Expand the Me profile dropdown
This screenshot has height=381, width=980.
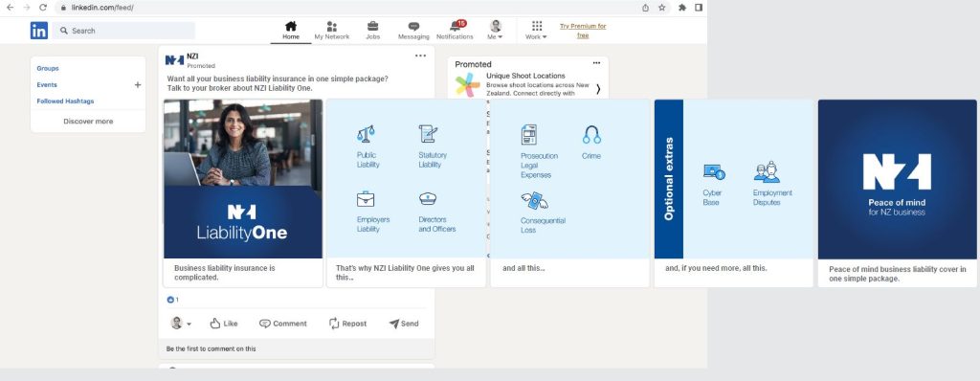[x=496, y=37]
